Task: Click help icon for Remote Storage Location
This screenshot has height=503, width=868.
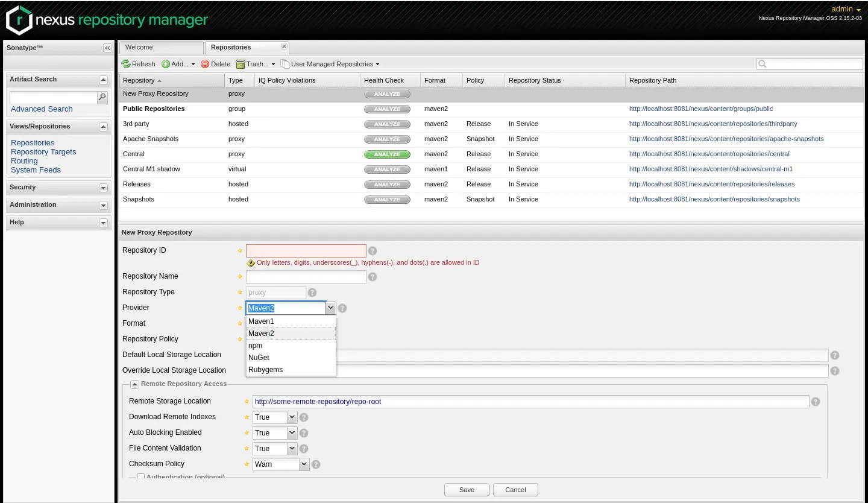Action: pos(816,402)
